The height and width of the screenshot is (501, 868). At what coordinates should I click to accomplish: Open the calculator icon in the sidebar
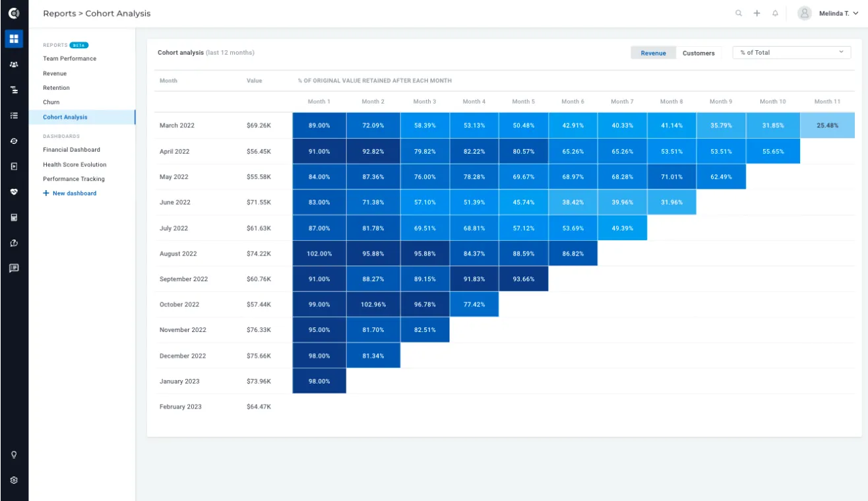(14, 217)
